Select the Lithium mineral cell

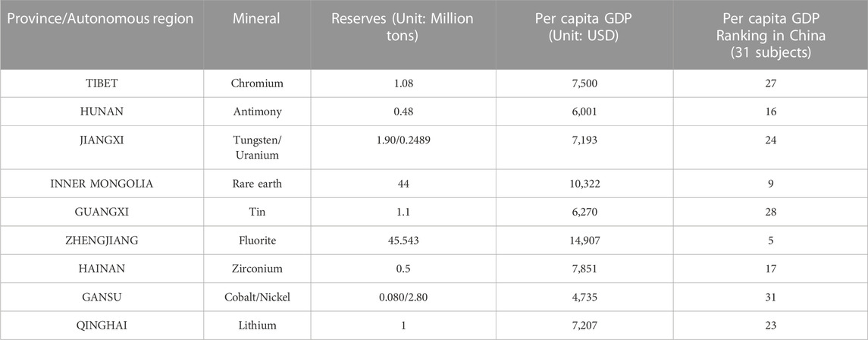click(257, 325)
